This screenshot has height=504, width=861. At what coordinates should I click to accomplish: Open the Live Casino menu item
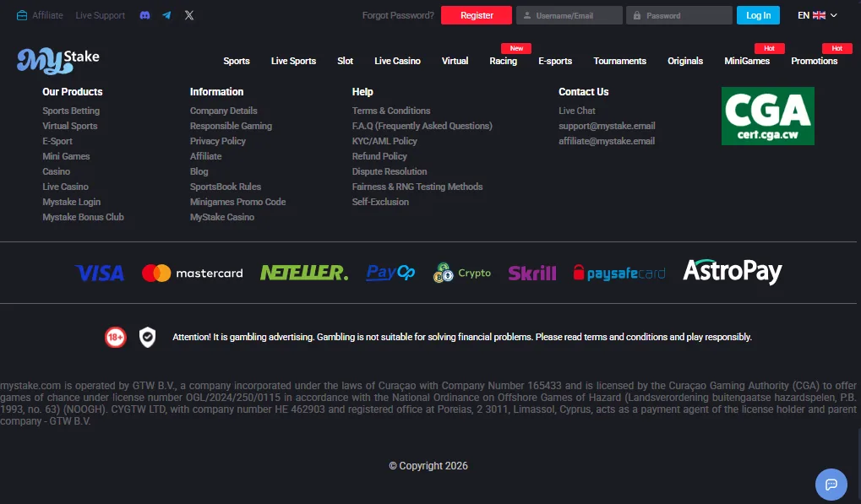(x=398, y=61)
